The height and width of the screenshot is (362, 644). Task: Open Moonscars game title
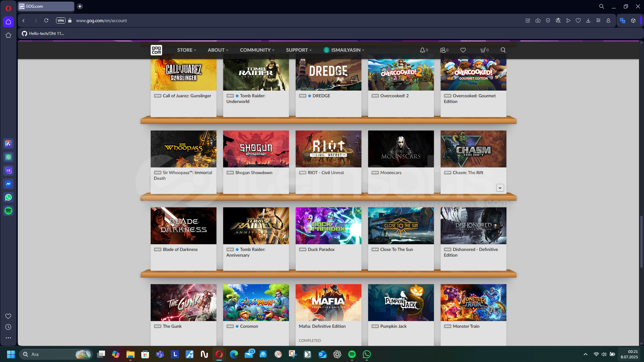click(x=391, y=173)
